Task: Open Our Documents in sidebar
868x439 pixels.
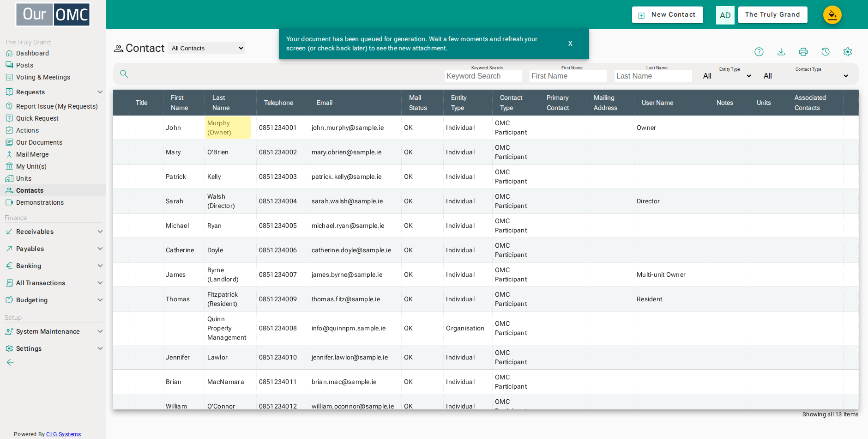Action: (x=39, y=142)
